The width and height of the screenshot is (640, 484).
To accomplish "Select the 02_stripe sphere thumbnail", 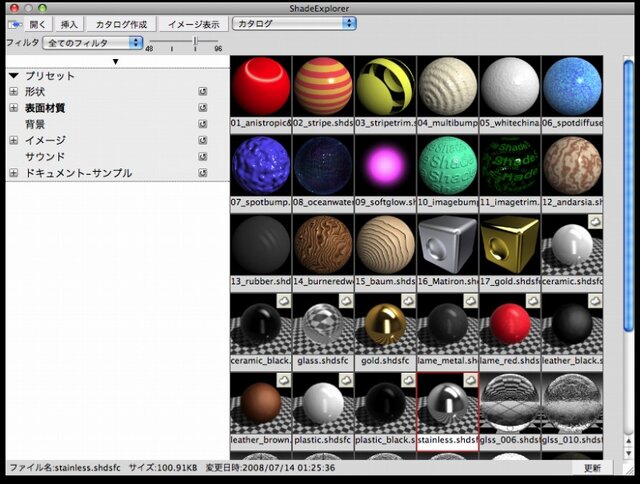I will pyautogui.click(x=323, y=87).
